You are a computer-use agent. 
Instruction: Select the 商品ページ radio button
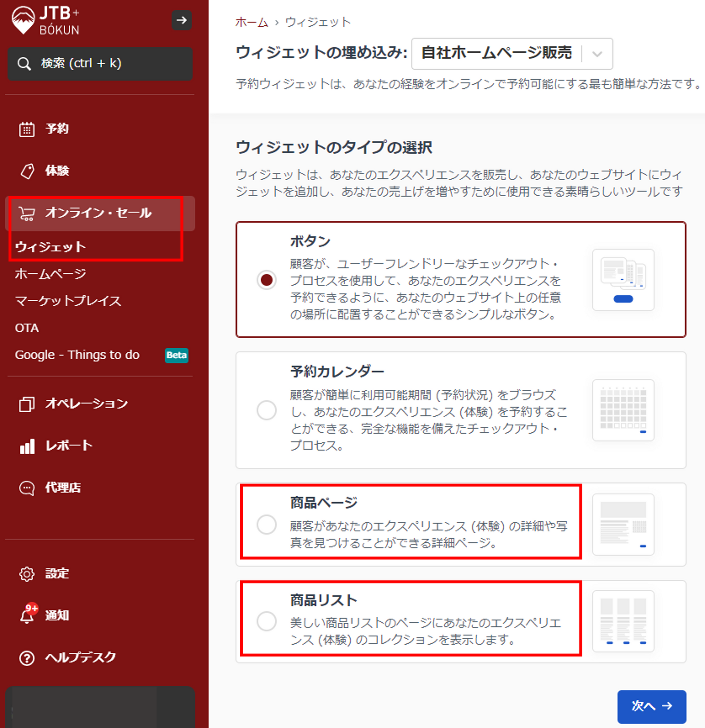[267, 524]
